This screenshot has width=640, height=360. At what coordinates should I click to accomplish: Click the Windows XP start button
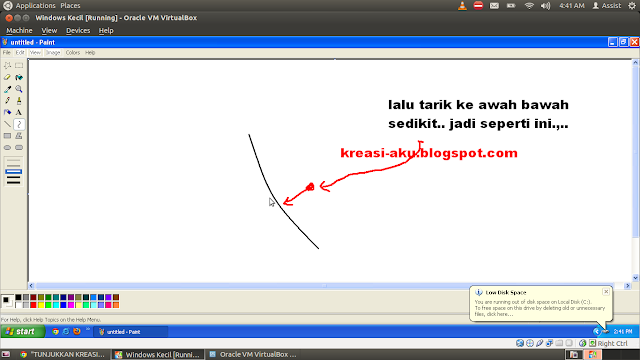pyautogui.click(x=22, y=331)
